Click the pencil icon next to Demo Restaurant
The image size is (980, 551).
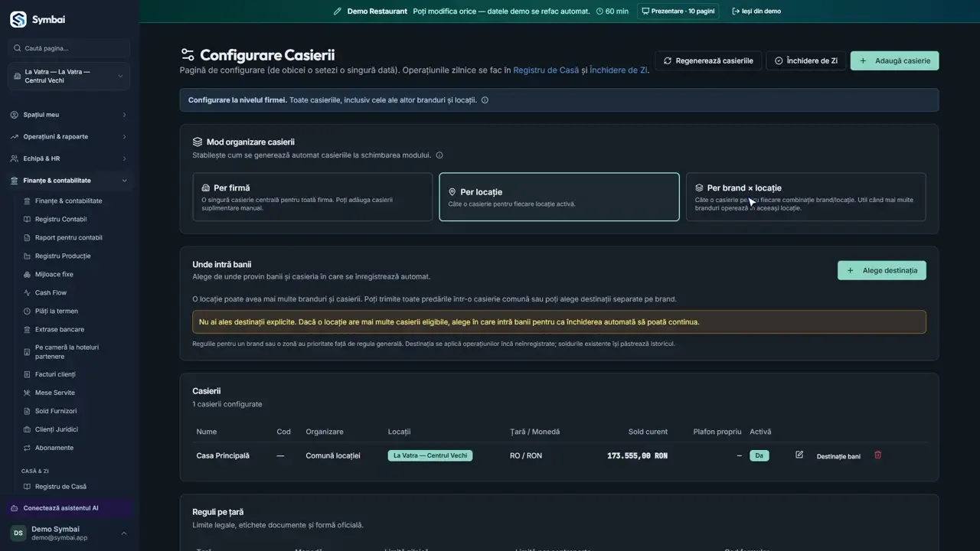[x=337, y=11]
